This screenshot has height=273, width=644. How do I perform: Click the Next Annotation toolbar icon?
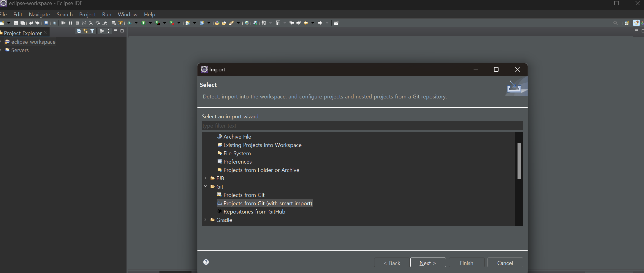click(x=264, y=23)
